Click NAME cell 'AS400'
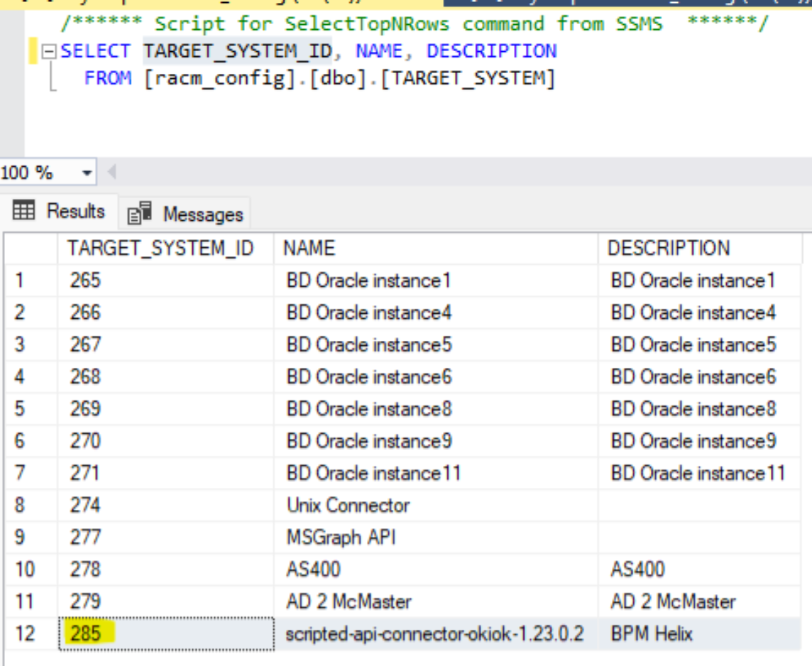This screenshot has width=812, height=666. (x=436, y=569)
